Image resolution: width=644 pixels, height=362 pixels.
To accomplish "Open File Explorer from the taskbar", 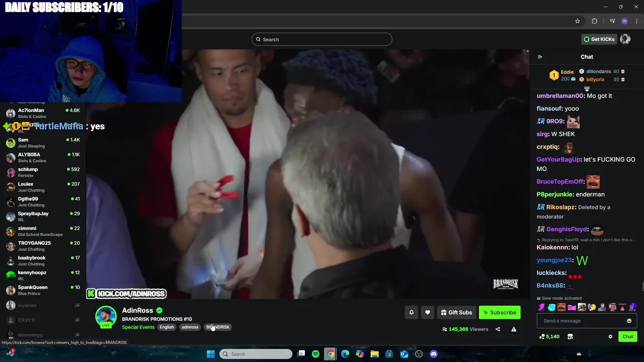I will coord(374,354).
